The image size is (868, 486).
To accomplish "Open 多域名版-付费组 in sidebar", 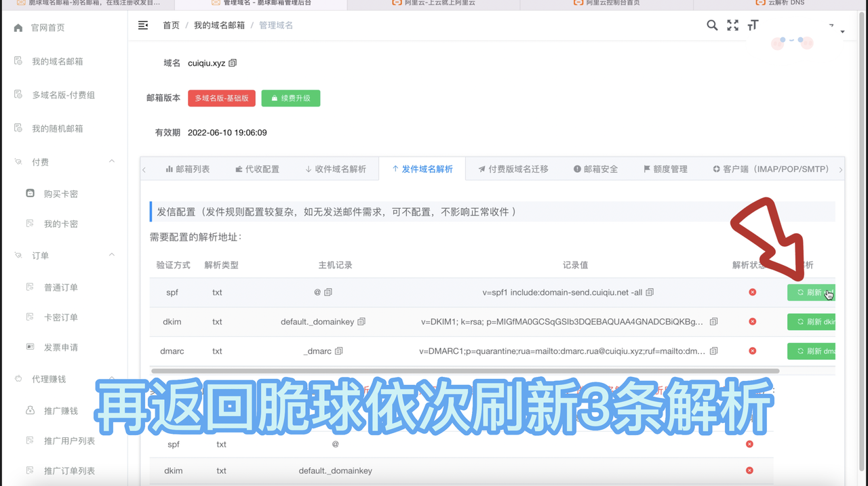I will (x=64, y=95).
